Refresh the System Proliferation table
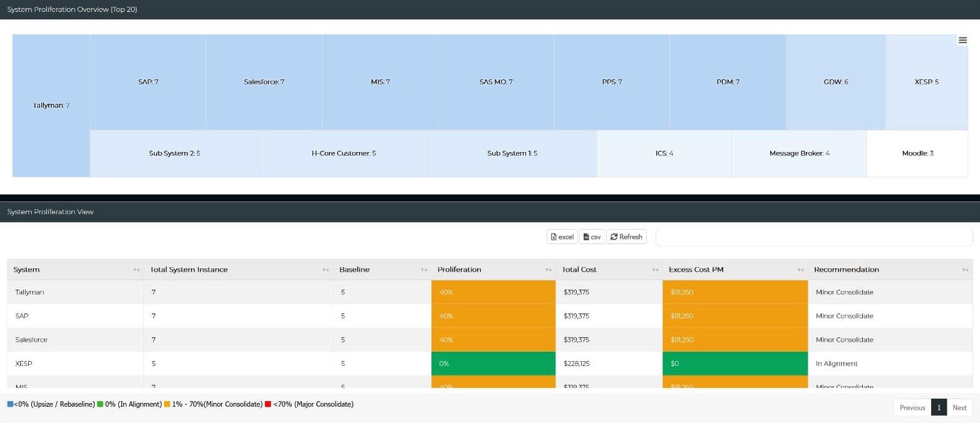 (x=626, y=237)
